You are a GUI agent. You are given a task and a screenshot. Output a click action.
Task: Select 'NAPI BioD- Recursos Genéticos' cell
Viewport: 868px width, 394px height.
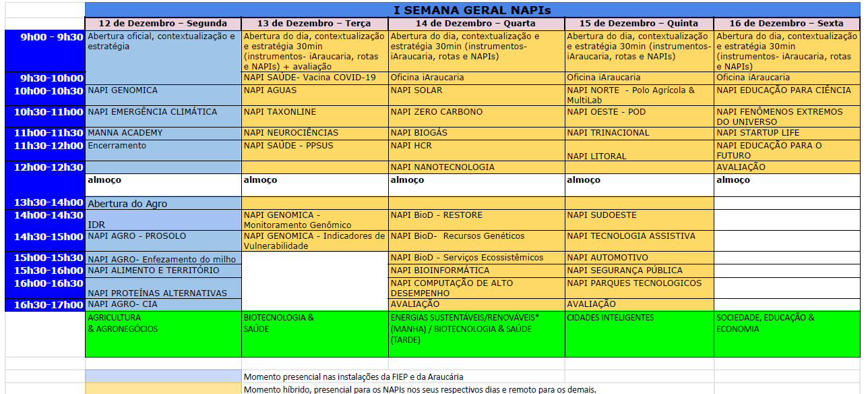(476, 242)
